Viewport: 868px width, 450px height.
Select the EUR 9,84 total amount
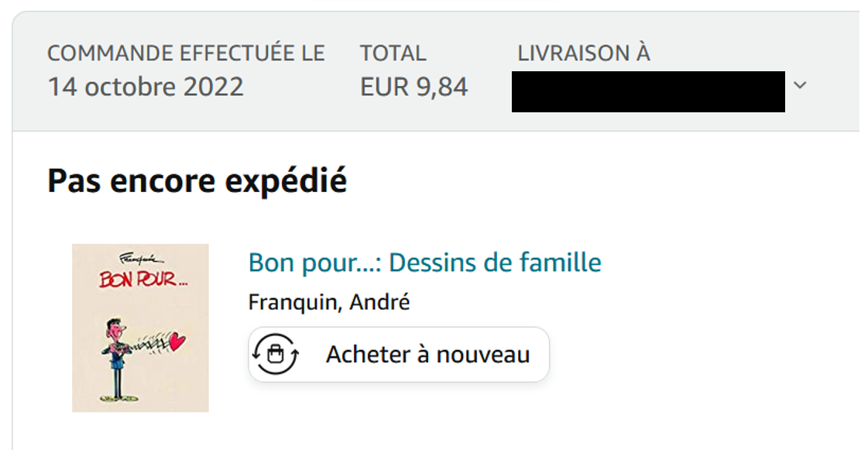414,87
